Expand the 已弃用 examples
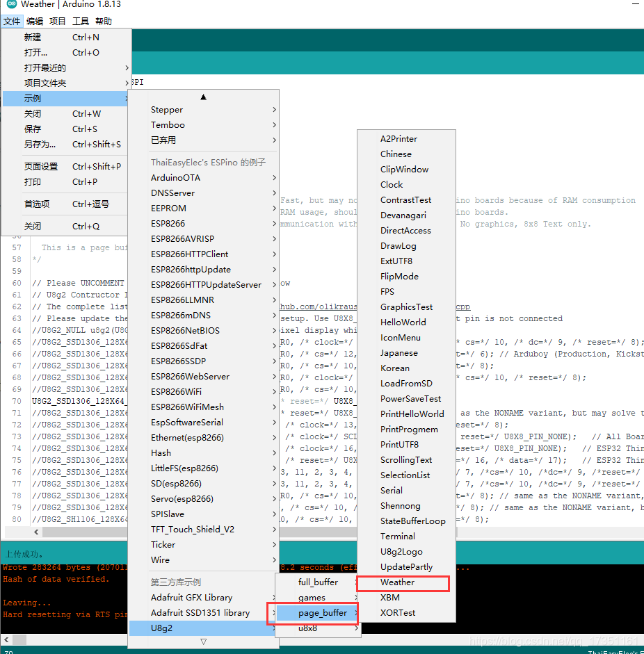The image size is (644, 654). 203,140
